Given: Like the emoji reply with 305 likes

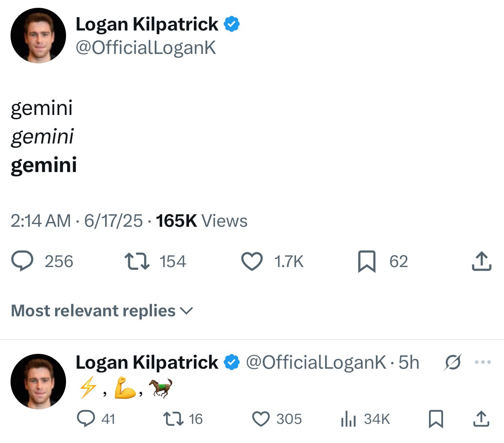Looking at the screenshot, I should [261, 419].
